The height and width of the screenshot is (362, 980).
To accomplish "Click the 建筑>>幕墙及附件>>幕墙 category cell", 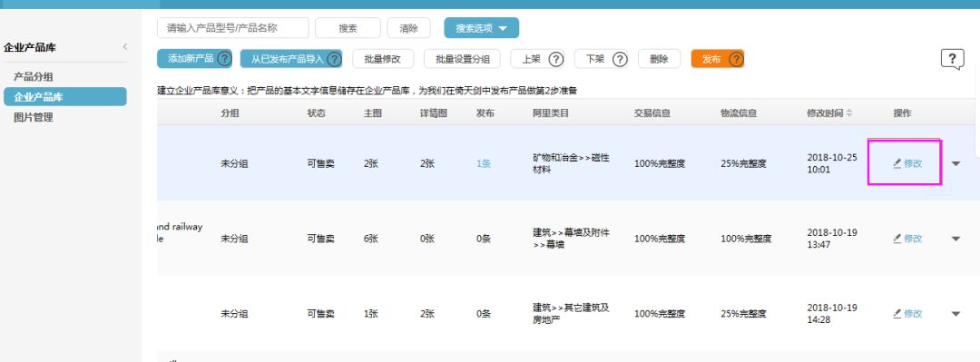I will click(571, 239).
